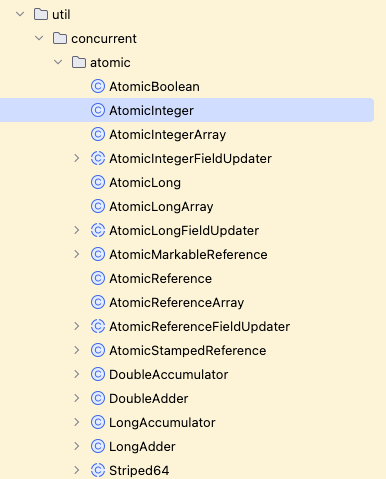Select LongAccumulator in the tree
386x479 pixels.
pos(162,423)
